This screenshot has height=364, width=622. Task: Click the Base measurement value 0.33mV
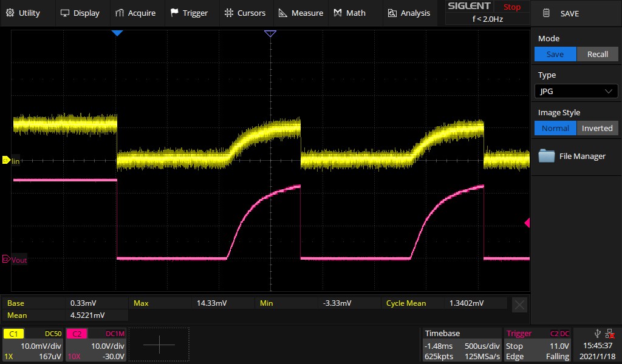(83, 303)
